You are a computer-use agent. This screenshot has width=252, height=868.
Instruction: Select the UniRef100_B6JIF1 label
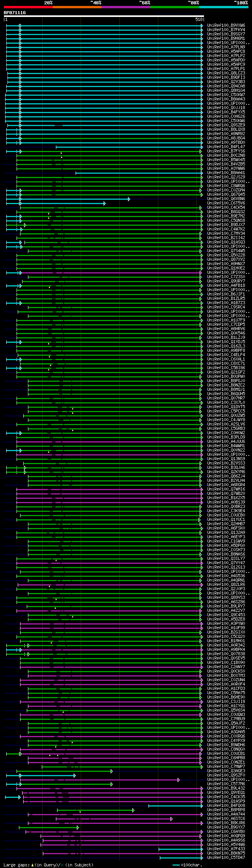226,294
